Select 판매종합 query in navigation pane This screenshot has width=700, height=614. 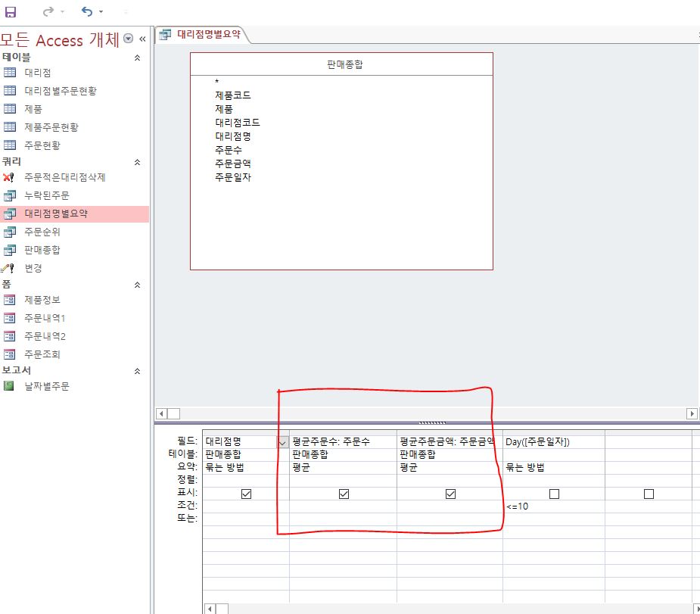pos(42,250)
